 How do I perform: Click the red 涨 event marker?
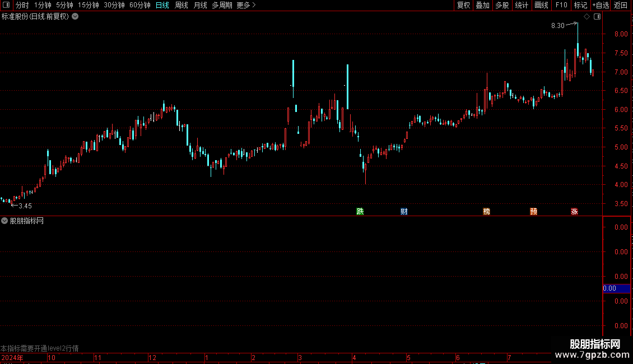[x=574, y=212]
